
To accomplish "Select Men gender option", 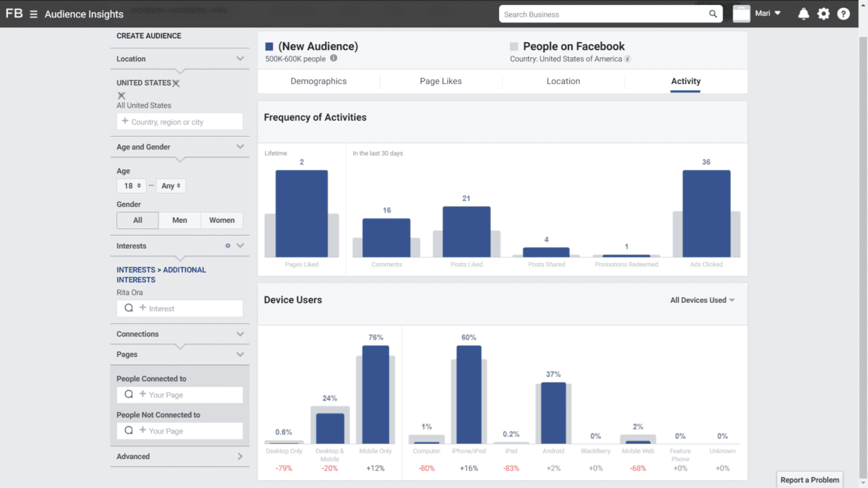I will (179, 221).
